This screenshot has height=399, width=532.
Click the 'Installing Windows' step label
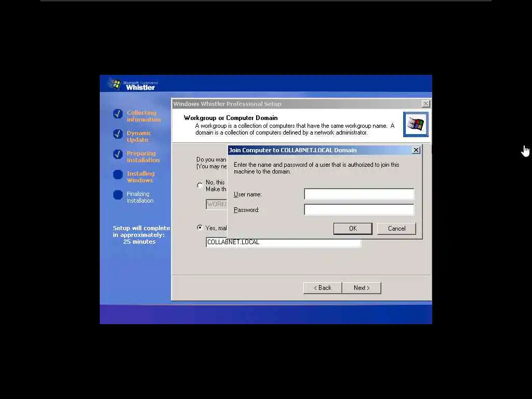[140, 177]
